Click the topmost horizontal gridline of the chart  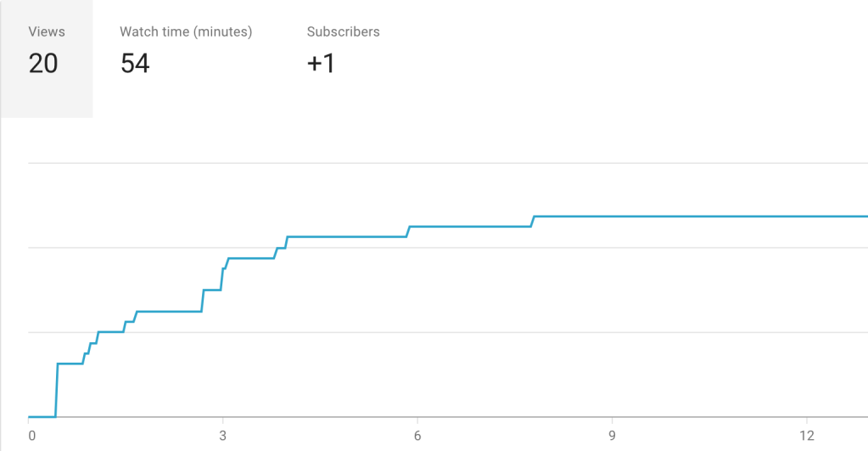click(x=448, y=162)
